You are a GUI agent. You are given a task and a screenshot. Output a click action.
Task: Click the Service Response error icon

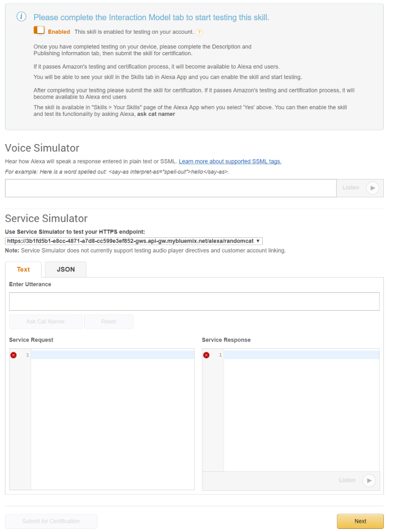point(206,355)
